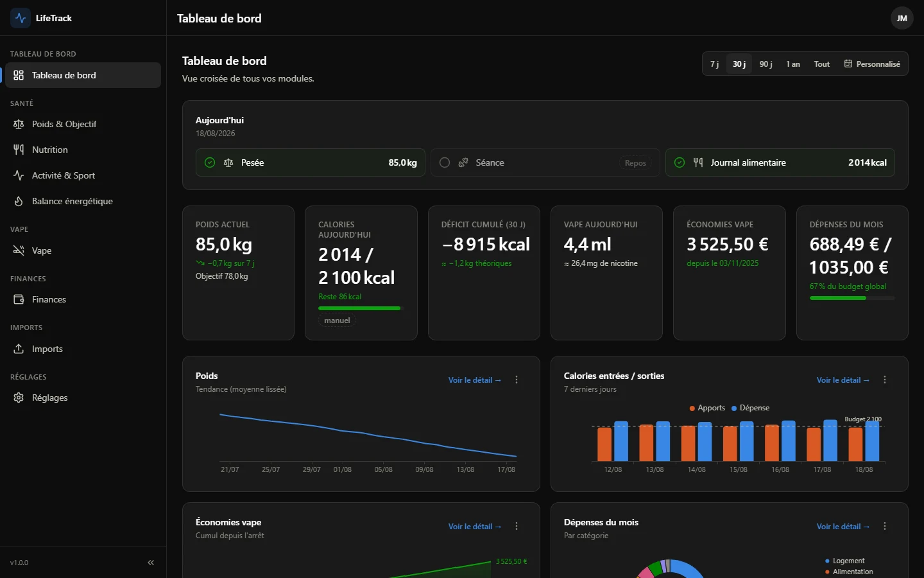Open Voir le détail for Dépenses du mois
Screen dimensions: 924x578
tap(843, 527)
